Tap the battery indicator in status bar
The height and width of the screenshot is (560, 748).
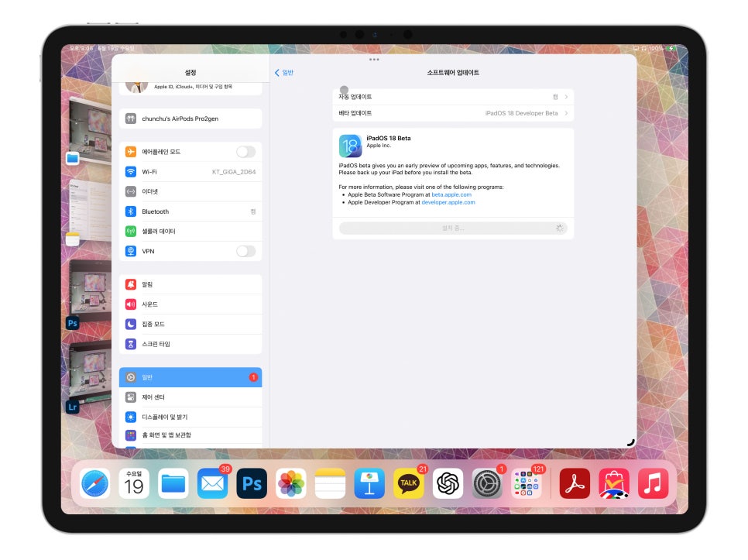point(671,49)
